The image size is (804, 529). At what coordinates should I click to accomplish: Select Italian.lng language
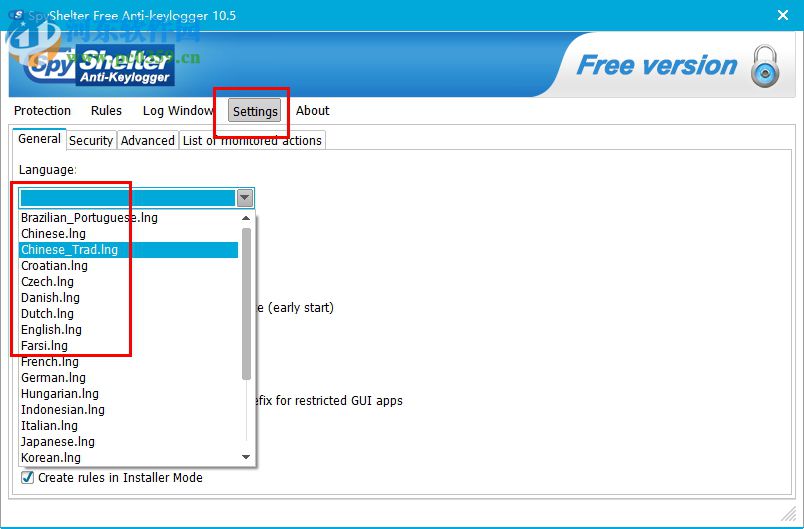coord(129,425)
